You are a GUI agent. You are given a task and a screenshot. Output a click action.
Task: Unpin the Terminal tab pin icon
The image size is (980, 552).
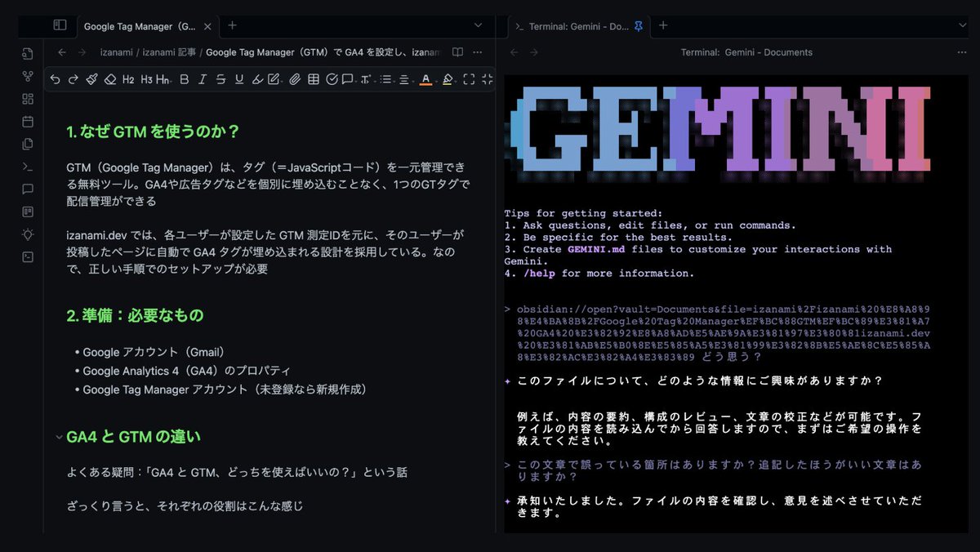(x=638, y=26)
